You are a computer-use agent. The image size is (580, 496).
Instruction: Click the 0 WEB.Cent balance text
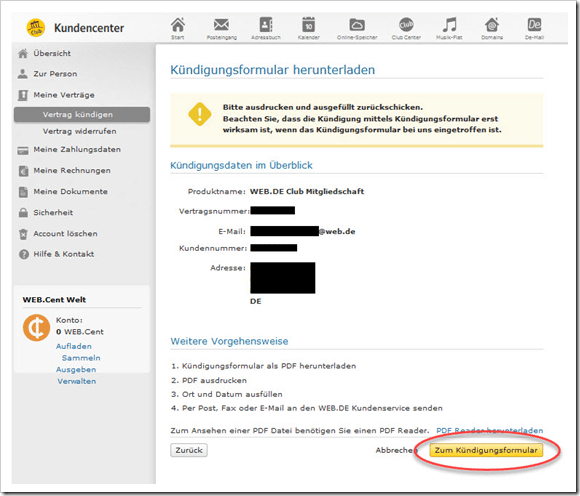80,332
